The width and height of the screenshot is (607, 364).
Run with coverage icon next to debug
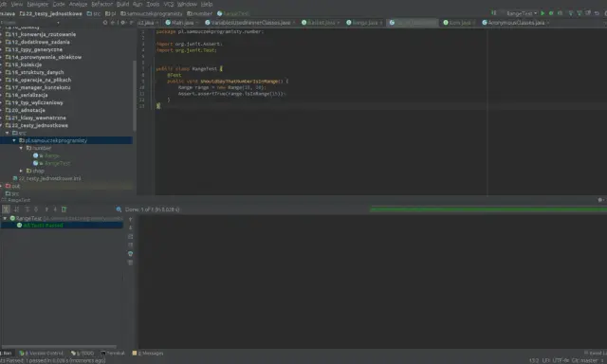pyautogui.click(x=560, y=13)
